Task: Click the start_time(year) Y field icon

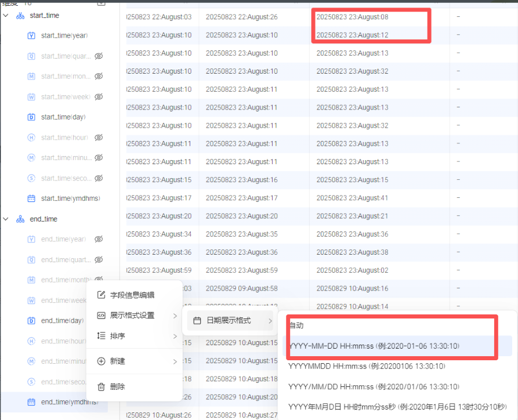Action: point(31,36)
